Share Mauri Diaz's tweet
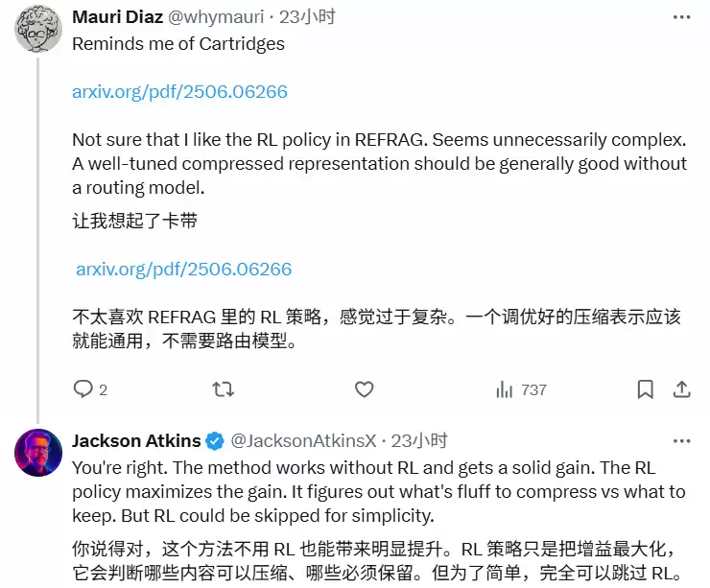 coord(681,389)
